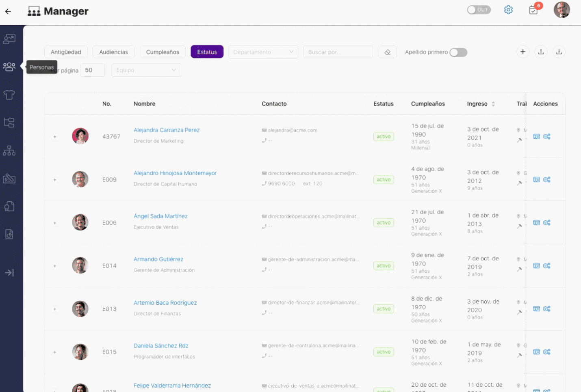This screenshot has width=581, height=392.
Task: Click the Antigüedad button
Action: coord(66,52)
